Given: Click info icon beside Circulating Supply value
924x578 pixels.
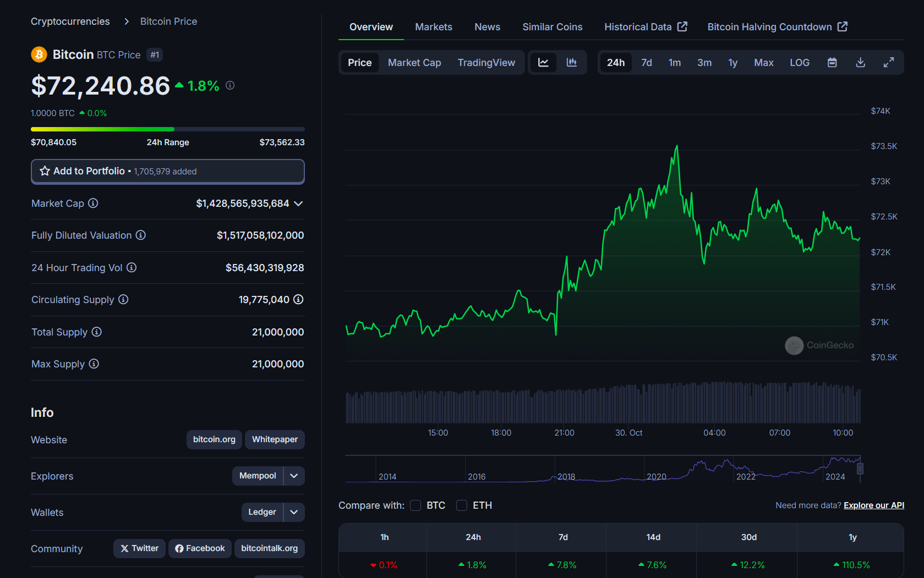Looking at the screenshot, I should (x=298, y=300).
